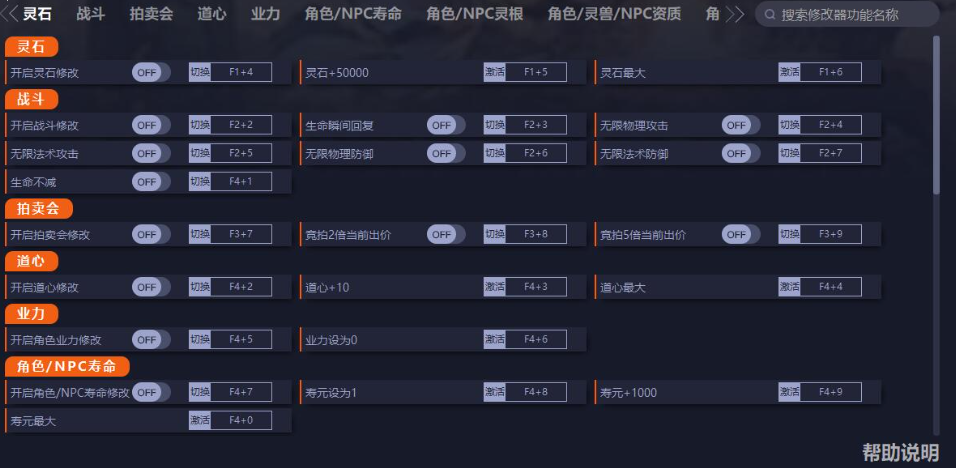Screen dimensions: 956x468
Task: Enable 开启道心修改 toggle
Action: (x=150, y=287)
